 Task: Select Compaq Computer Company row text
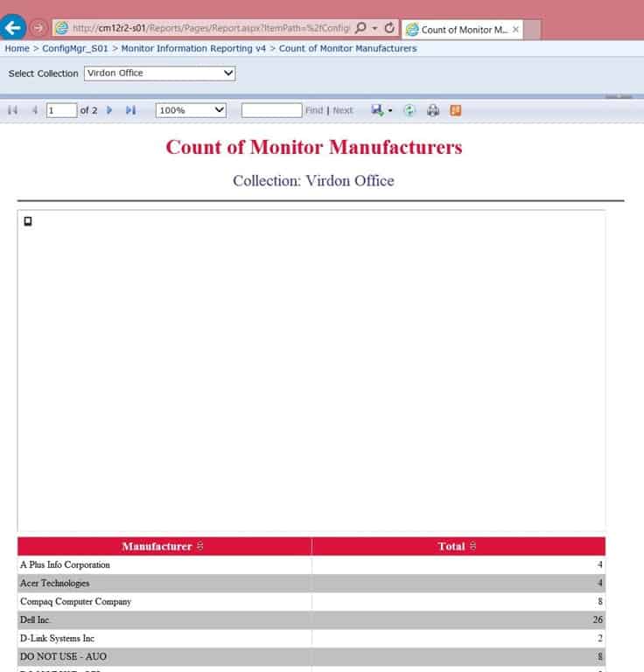point(75,602)
